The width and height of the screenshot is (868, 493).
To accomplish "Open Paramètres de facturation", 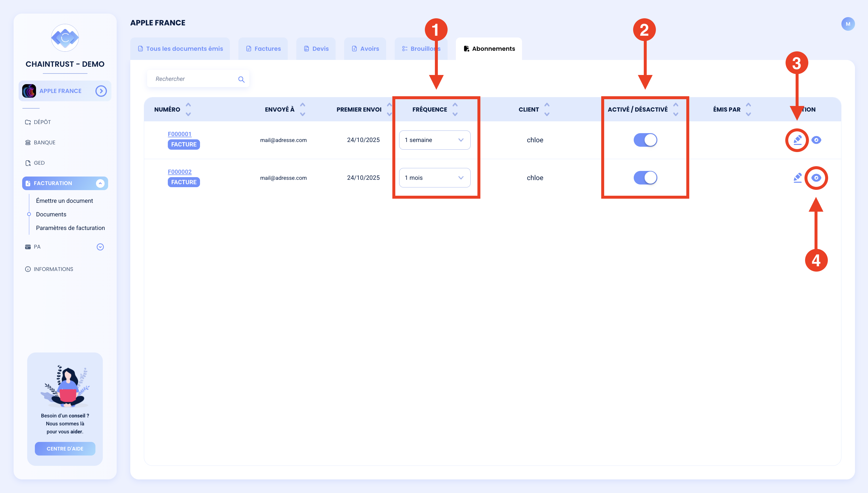I will 71,228.
